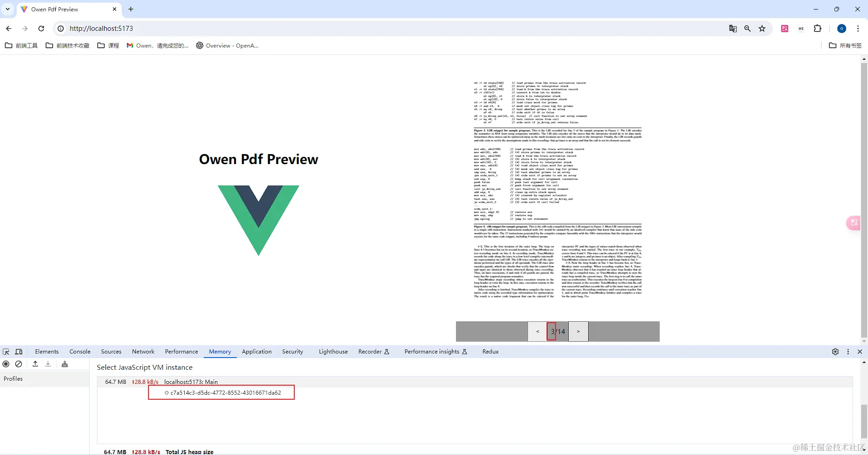Switch to the Recorder tab
This screenshot has height=455, width=868.
[374, 352]
